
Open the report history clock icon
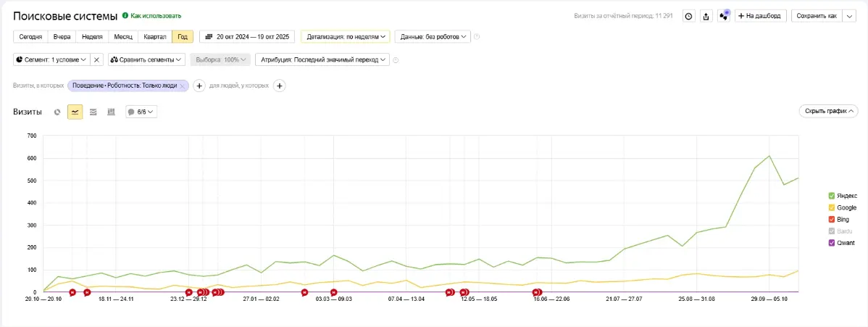688,16
